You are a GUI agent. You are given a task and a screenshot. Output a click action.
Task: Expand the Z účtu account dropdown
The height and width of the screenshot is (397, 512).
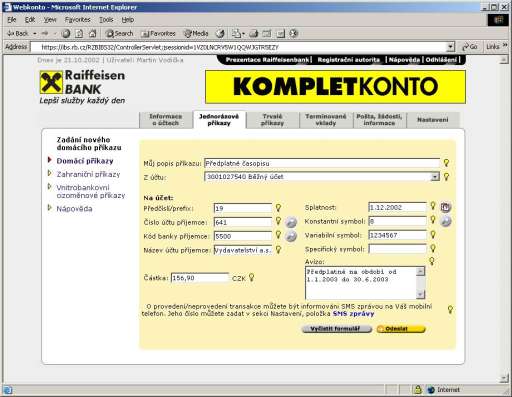435,177
